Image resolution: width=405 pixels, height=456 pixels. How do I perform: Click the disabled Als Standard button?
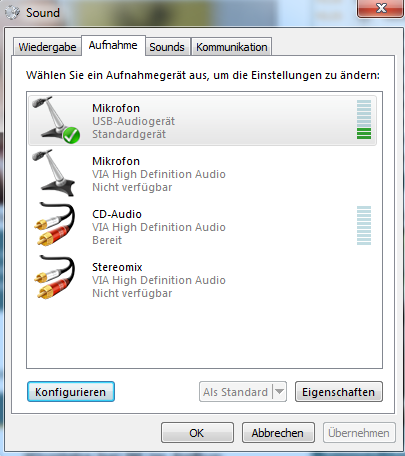pos(236,392)
